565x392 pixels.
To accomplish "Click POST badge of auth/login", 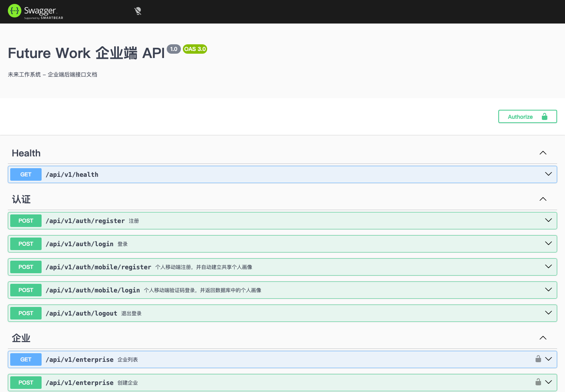I will pos(26,244).
